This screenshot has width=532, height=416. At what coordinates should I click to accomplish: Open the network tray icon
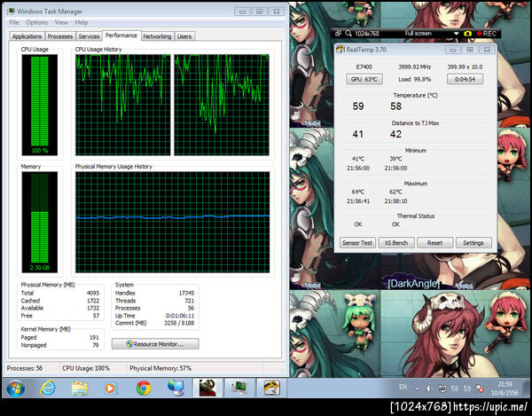coord(442,389)
